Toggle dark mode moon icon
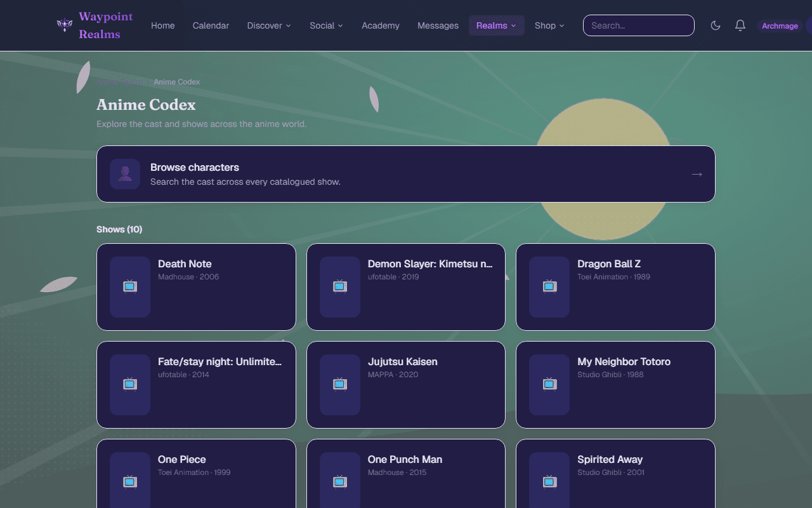The image size is (812, 508). click(716, 25)
